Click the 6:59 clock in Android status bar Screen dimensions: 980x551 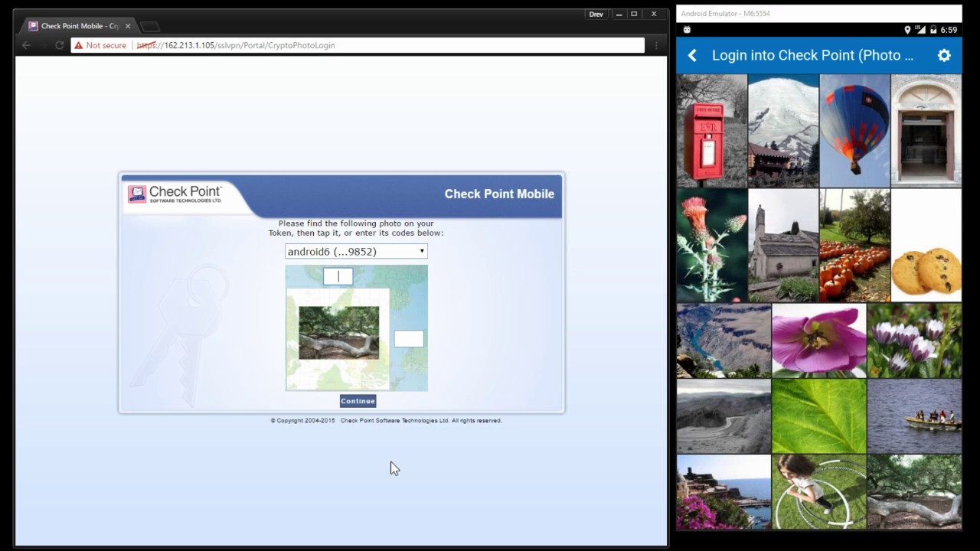click(949, 30)
